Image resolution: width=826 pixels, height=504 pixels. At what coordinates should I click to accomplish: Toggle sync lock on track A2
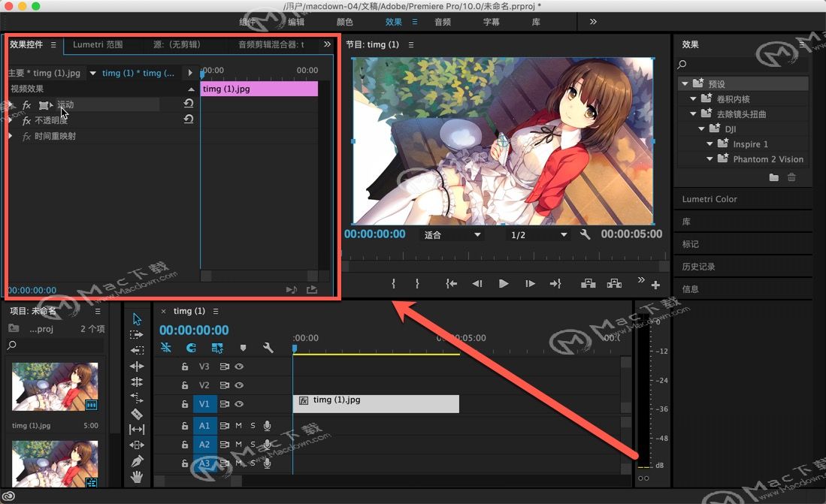pos(225,445)
